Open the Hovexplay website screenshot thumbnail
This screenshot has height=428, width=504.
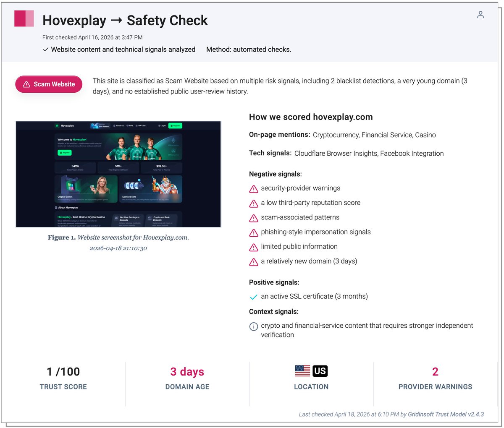(x=118, y=174)
